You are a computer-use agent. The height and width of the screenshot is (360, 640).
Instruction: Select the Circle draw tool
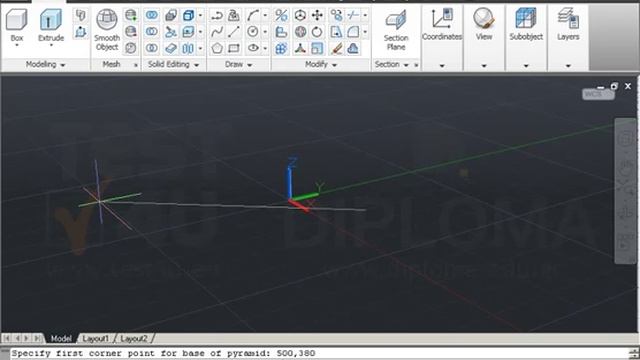pos(252,32)
